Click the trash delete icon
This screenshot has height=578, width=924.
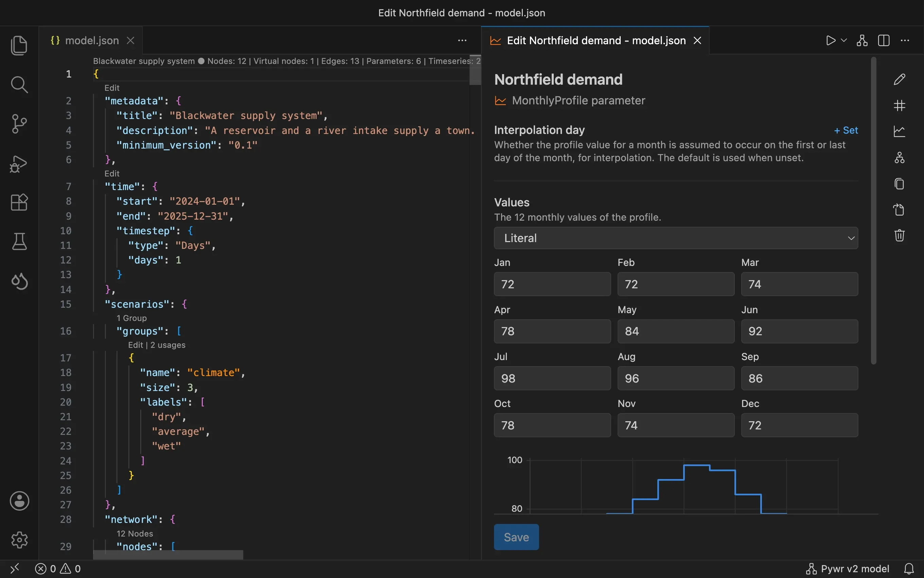tap(899, 235)
